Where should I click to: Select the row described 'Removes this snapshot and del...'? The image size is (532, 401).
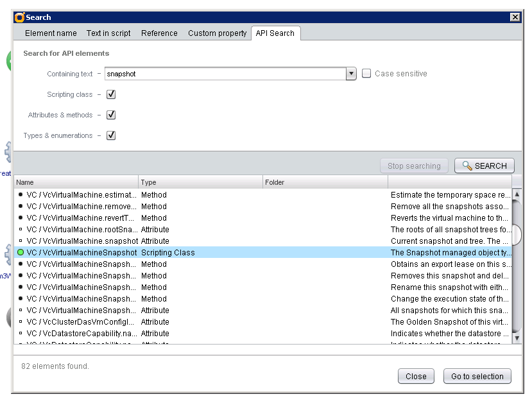click(262, 275)
